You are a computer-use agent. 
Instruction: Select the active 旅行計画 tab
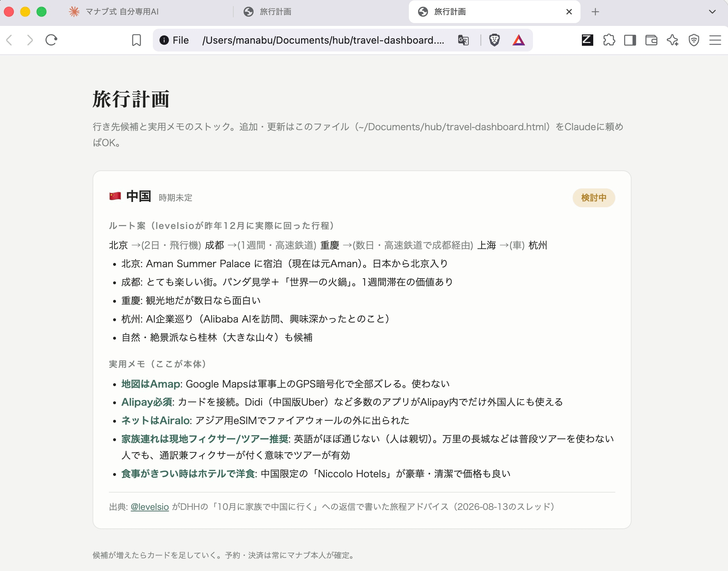(x=494, y=12)
